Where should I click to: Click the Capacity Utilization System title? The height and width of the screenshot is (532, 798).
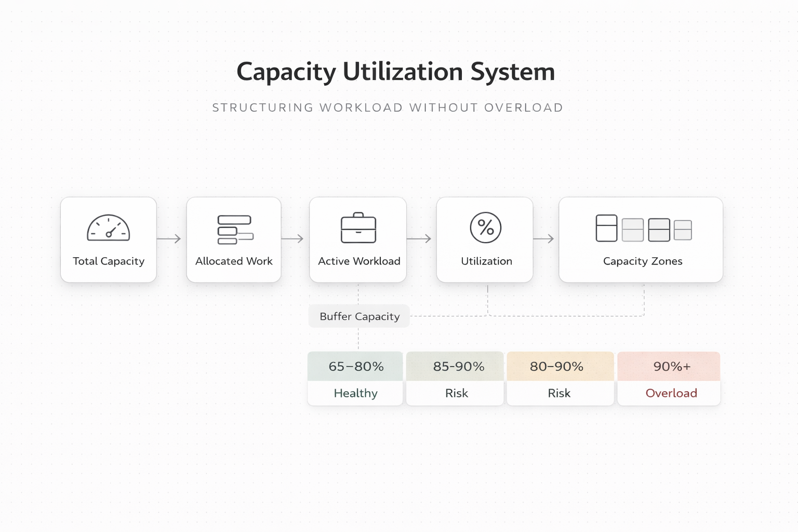[396, 72]
